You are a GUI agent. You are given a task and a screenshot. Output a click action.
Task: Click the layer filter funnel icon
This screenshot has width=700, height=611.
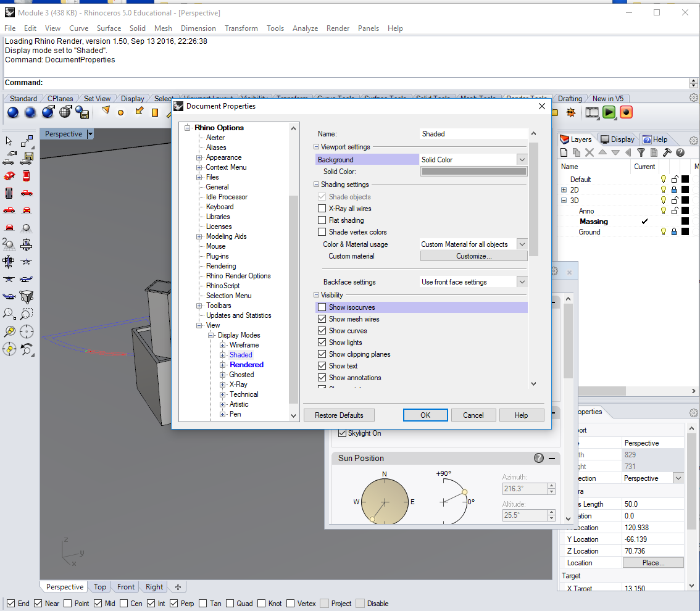(641, 152)
